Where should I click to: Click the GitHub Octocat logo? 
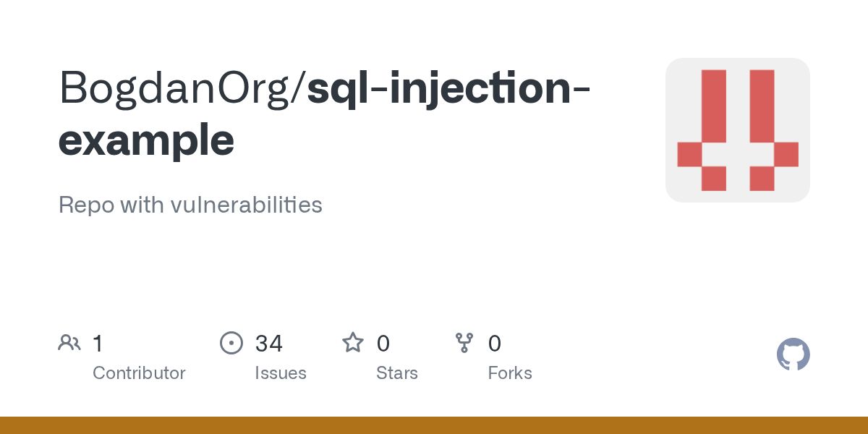pos(793,354)
